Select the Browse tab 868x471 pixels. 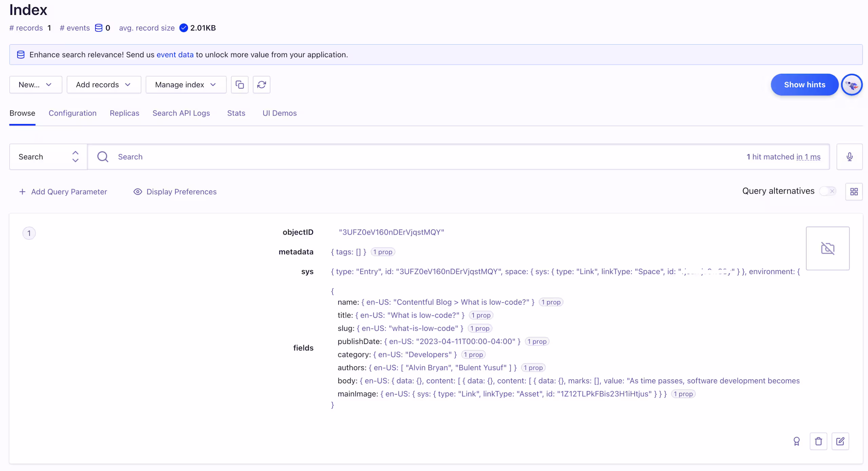(22, 113)
